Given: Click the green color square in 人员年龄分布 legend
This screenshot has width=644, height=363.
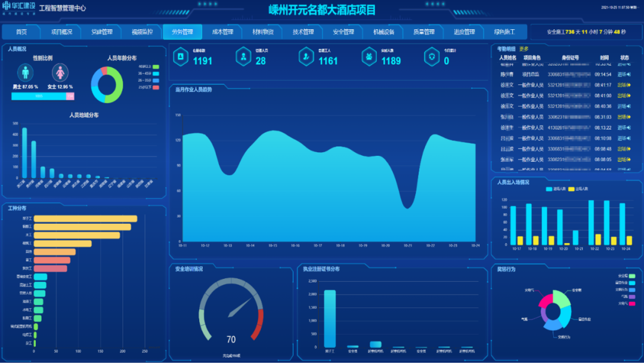Looking at the screenshot, I should click(154, 67).
